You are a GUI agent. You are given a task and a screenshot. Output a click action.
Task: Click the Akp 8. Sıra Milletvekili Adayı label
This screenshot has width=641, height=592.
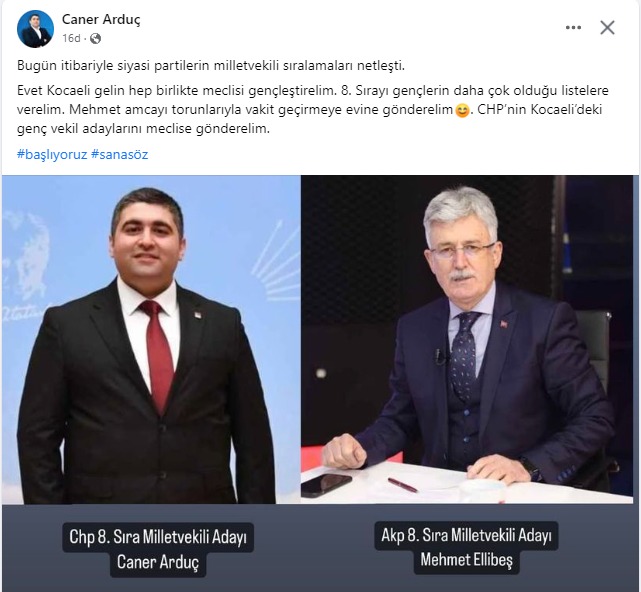466,535
